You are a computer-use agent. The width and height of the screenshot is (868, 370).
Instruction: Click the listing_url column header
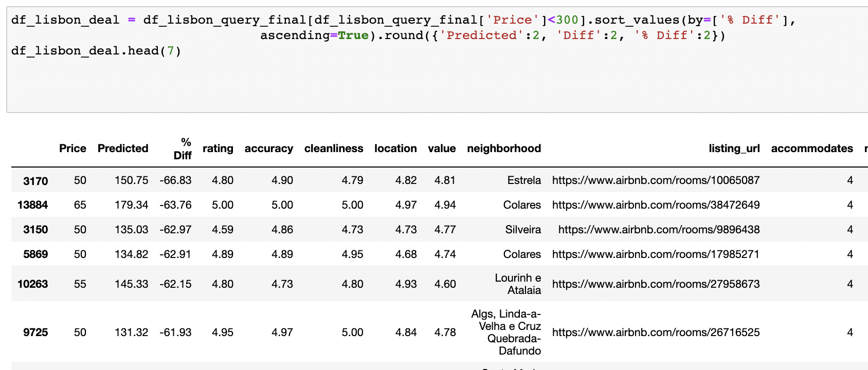(x=734, y=149)
